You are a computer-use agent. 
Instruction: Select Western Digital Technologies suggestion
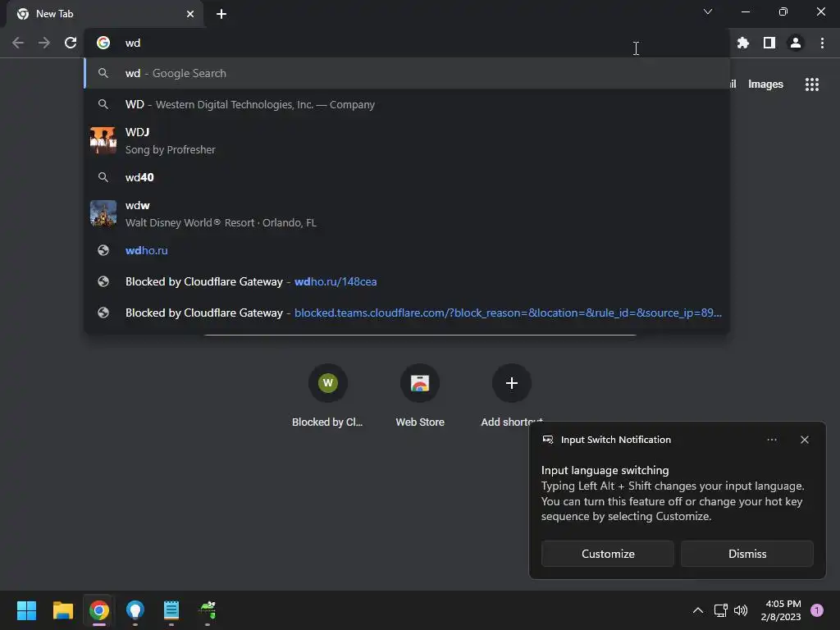pyautogui.click(x=407, y=104)
